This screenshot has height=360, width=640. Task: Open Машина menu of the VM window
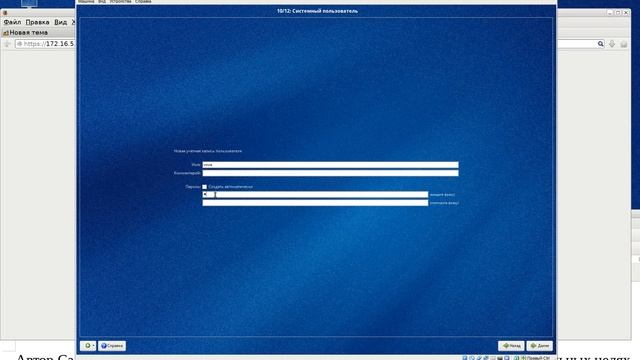click(86, 2)
